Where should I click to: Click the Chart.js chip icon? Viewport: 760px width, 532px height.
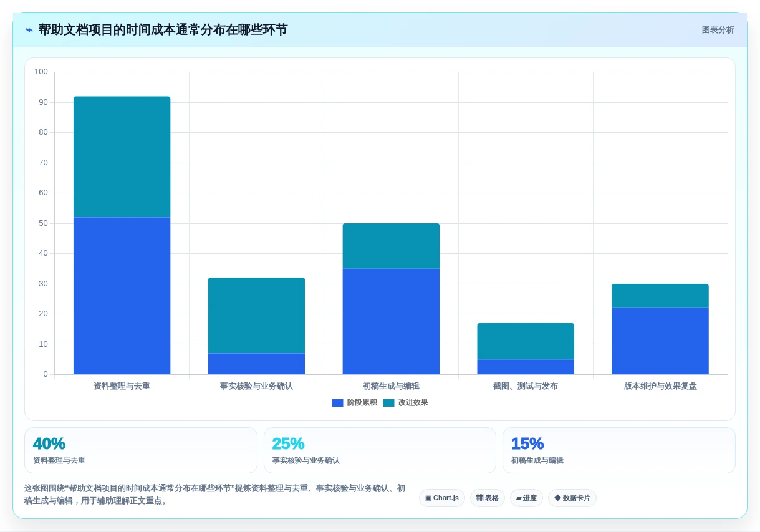[428, 498]
